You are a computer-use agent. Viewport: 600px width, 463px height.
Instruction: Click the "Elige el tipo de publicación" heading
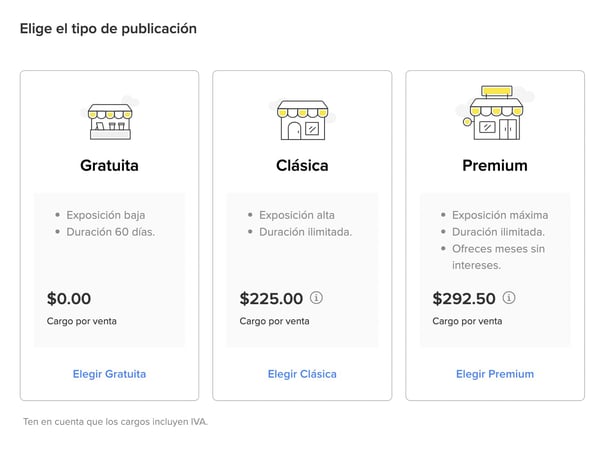click(108, 28)
